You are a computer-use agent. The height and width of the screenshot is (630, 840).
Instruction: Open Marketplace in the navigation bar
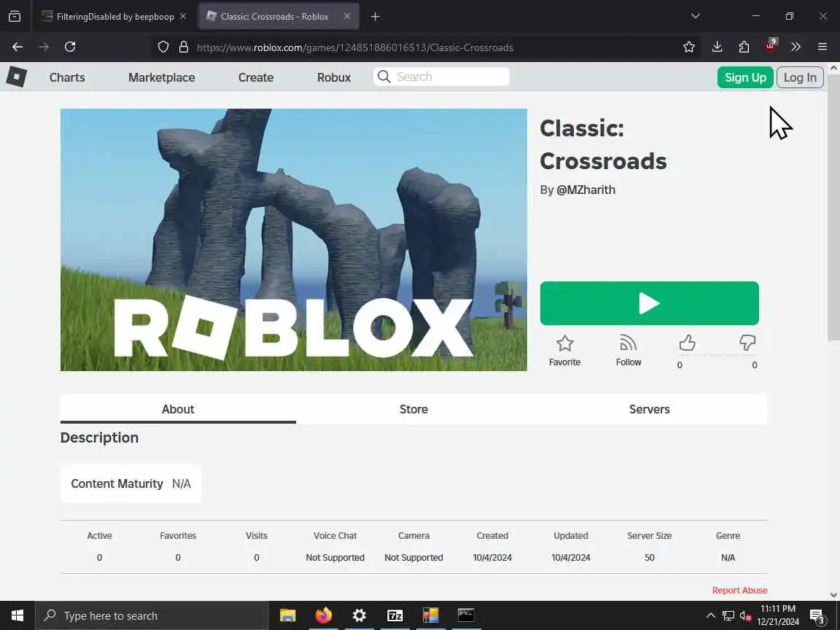point(161,77)
